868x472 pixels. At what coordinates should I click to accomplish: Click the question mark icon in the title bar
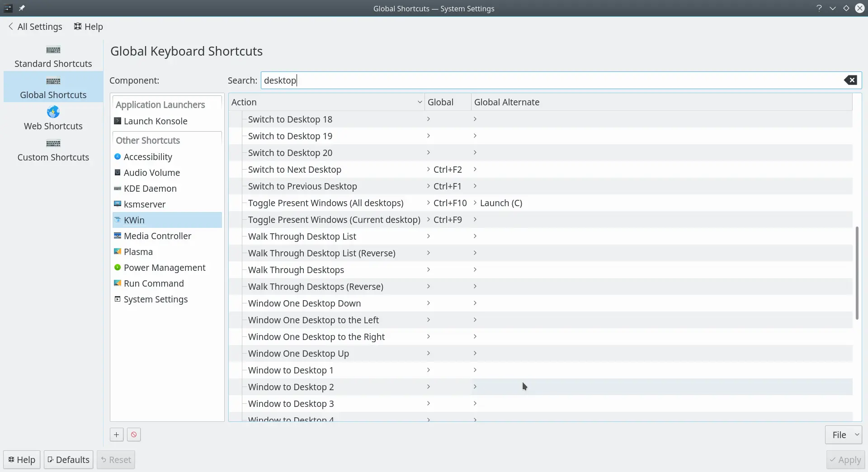pos(820,8)
